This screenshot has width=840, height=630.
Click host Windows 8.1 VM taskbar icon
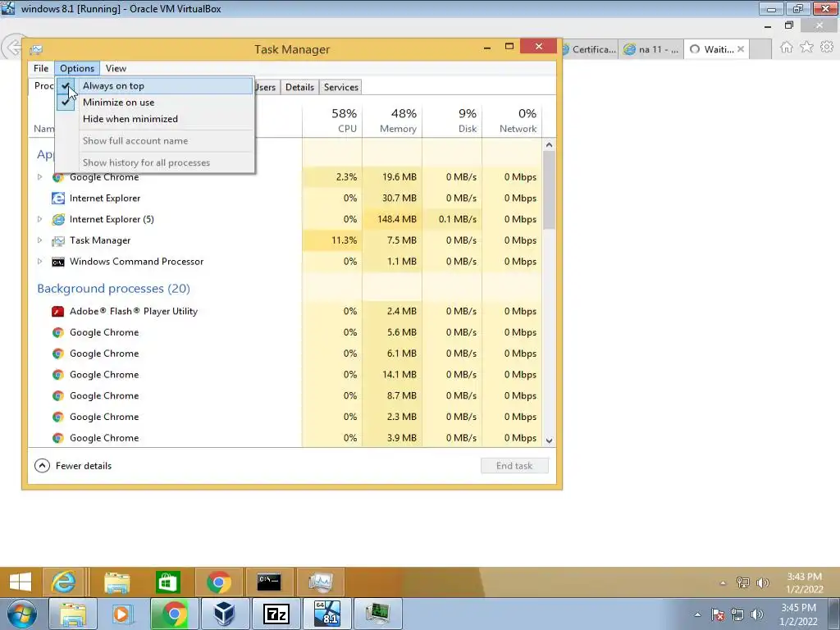tap(327, 614)
